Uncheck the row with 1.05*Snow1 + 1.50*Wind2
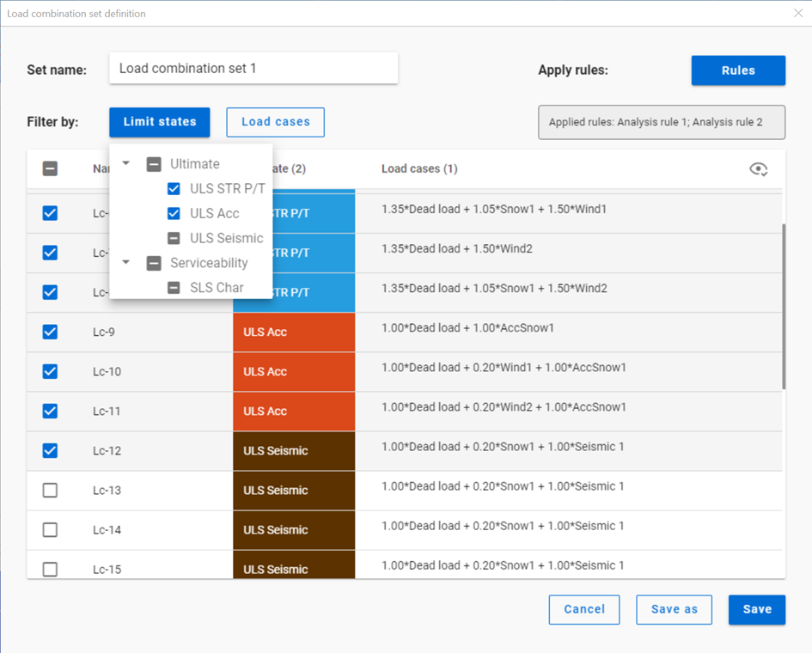Viewport: 812px width, 653px height. (50, 292)
